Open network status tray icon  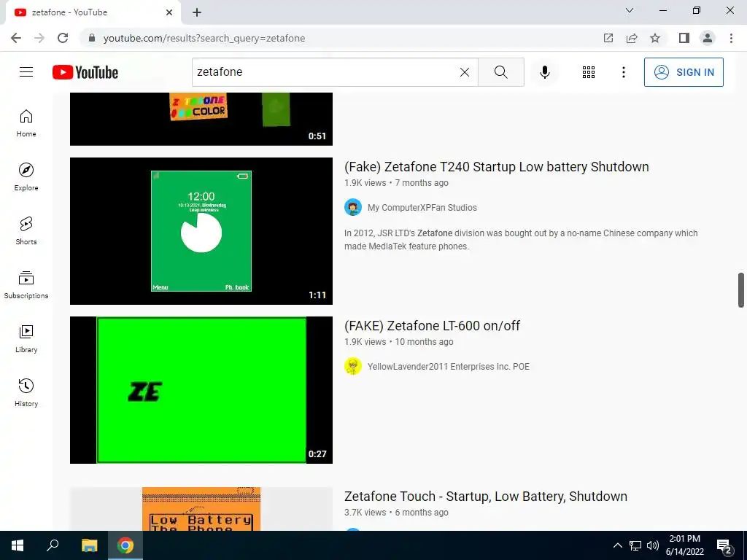pyautogui.click(x=635, y=545)
